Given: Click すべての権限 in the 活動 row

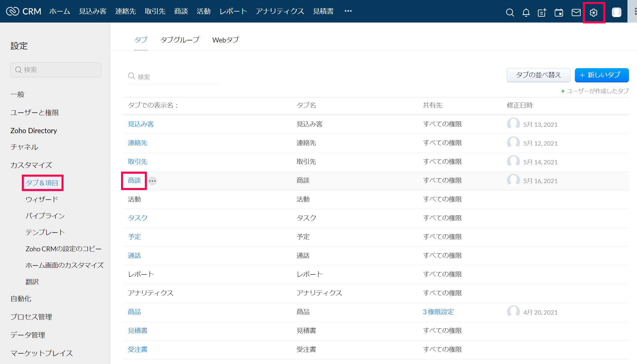Looking at the screenshot, I should 442,199.
